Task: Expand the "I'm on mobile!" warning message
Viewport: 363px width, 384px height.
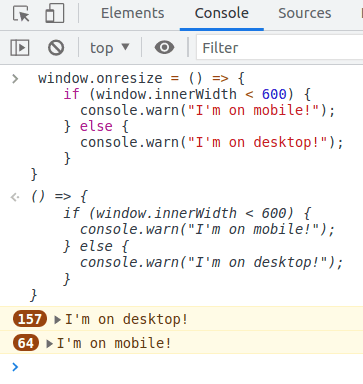Action: [49, 343]
